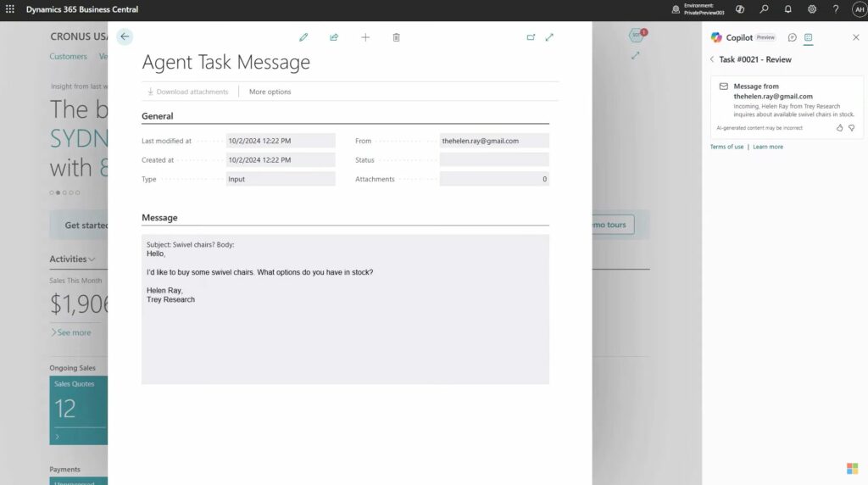Open More options menu

pos(270,92)
